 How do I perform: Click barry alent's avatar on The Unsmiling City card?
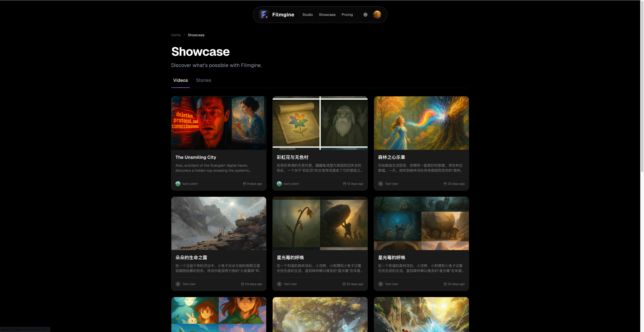point(178,183)
